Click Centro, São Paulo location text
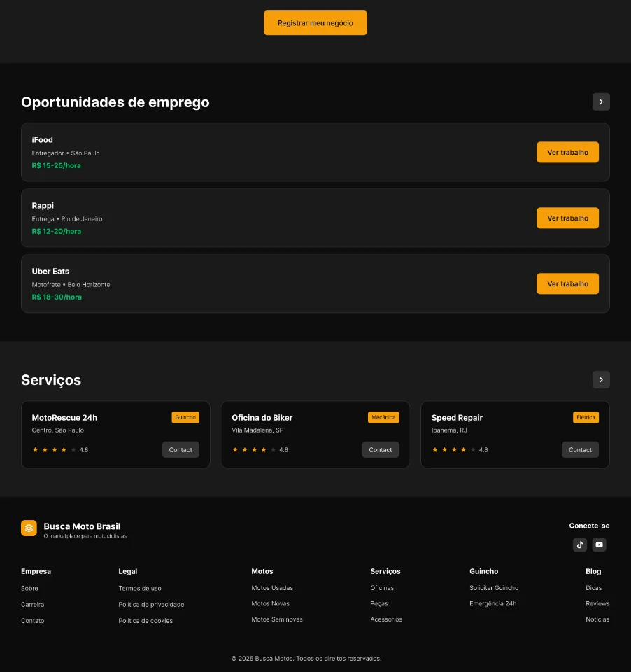This screenshot has width=631, height=672. tap(58, 430)
